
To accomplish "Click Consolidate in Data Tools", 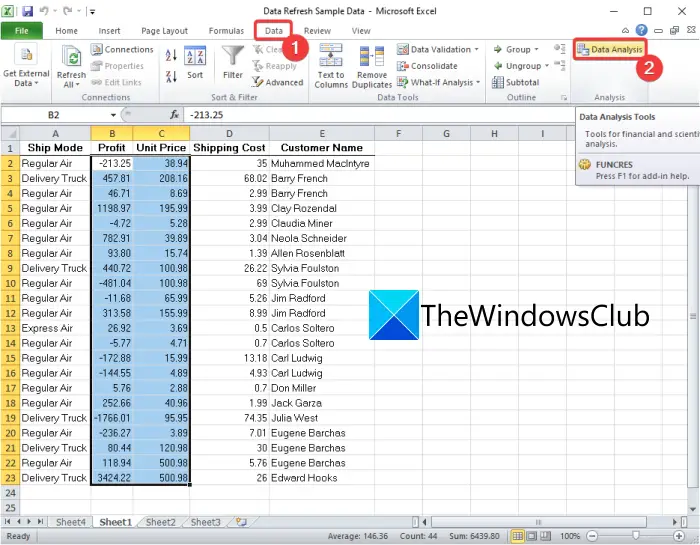I will click(428, 66).
